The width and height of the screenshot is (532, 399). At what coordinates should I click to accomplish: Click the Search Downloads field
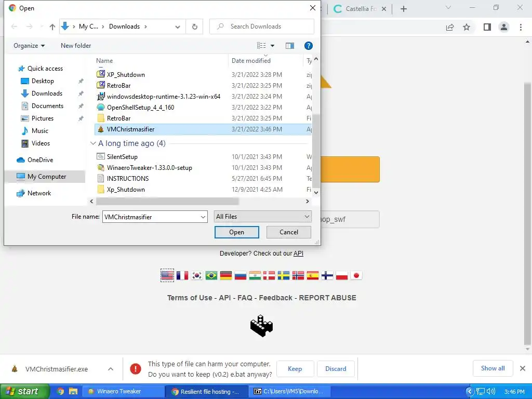click(x=262, y=26)
